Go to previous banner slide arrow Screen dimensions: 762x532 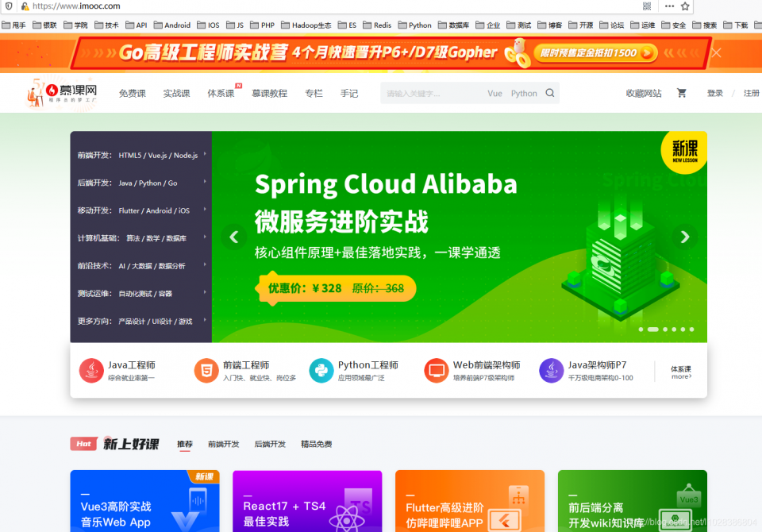(x=233, y=237)
